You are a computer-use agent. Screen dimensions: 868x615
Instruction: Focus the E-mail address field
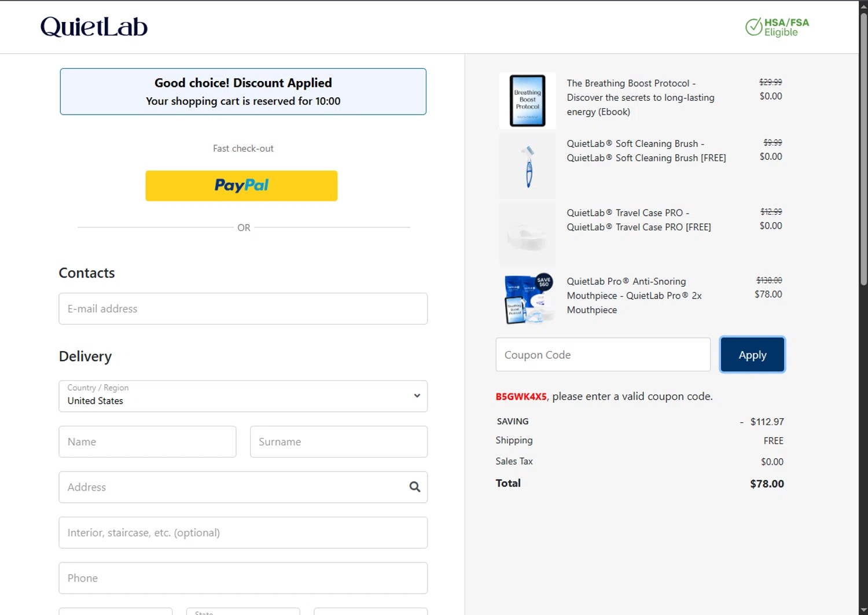(x=243, y=309)
